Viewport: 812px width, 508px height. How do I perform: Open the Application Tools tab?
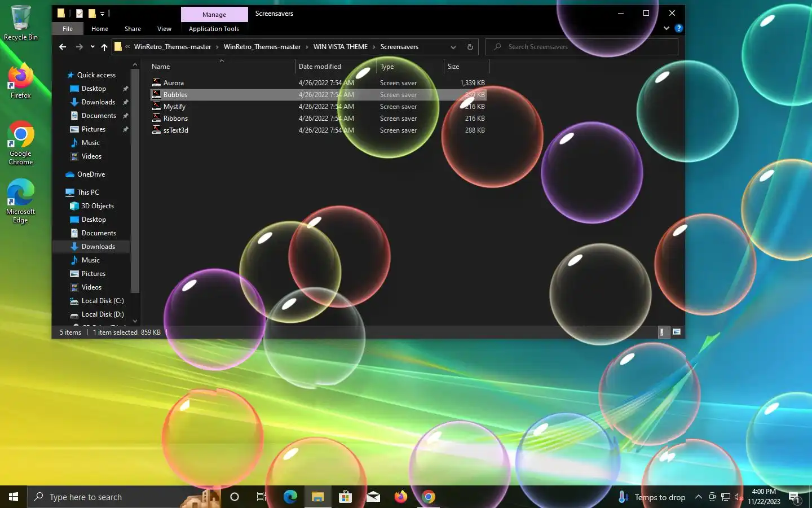(x=214, y=29)
